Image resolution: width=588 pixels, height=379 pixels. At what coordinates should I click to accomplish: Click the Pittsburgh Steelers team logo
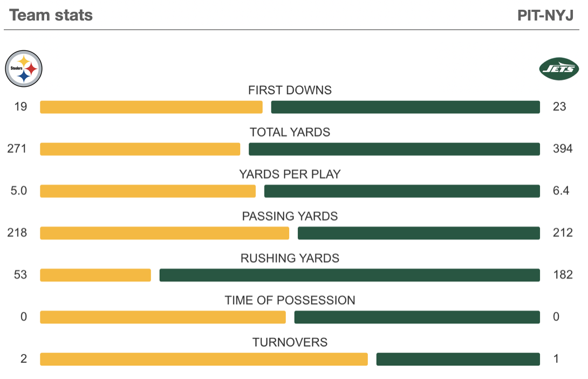[24, 69]
